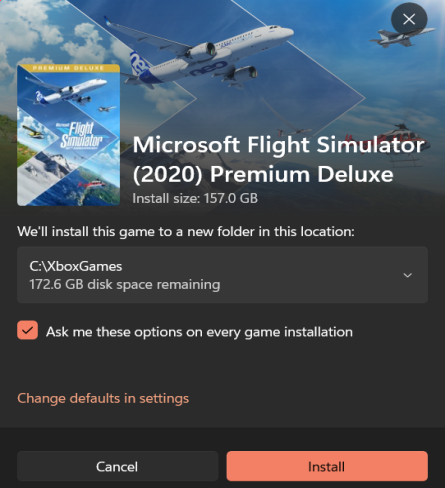
Task: Click the 'We'll install this game' location label
Action: point(186,231)
